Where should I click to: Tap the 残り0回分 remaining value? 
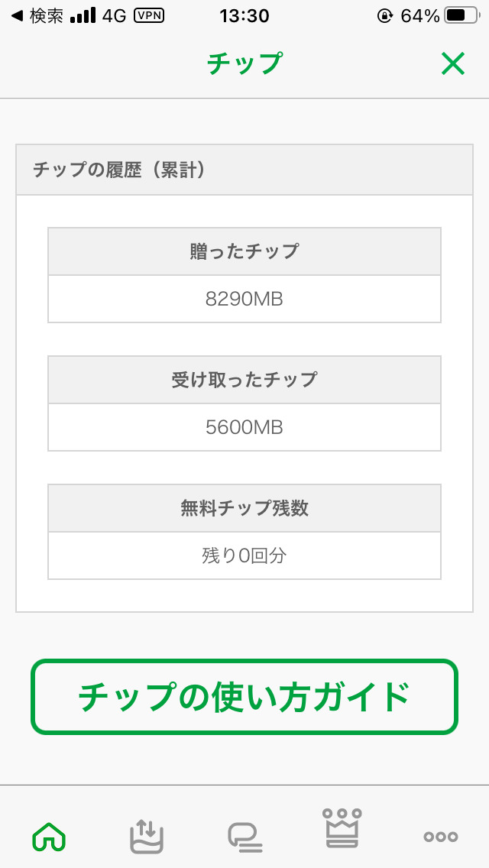pyautogui.click(x=244, y=555)
